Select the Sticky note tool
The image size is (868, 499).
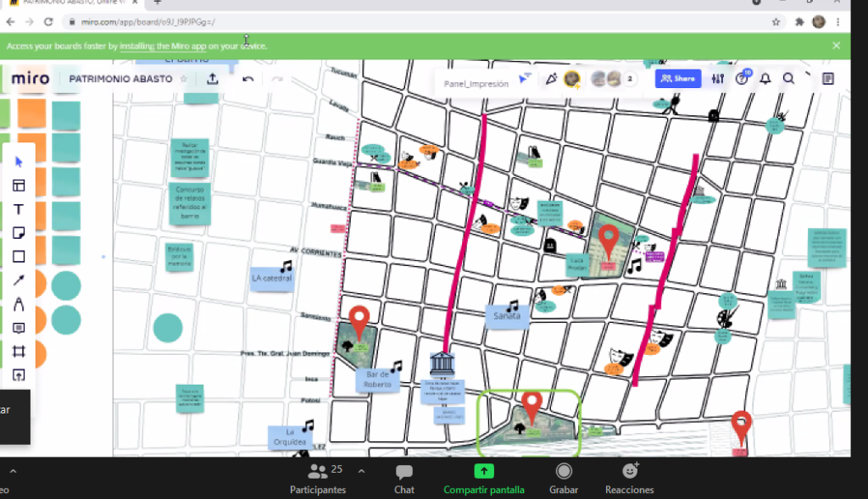pyautogui.click(x=19, y=233)
